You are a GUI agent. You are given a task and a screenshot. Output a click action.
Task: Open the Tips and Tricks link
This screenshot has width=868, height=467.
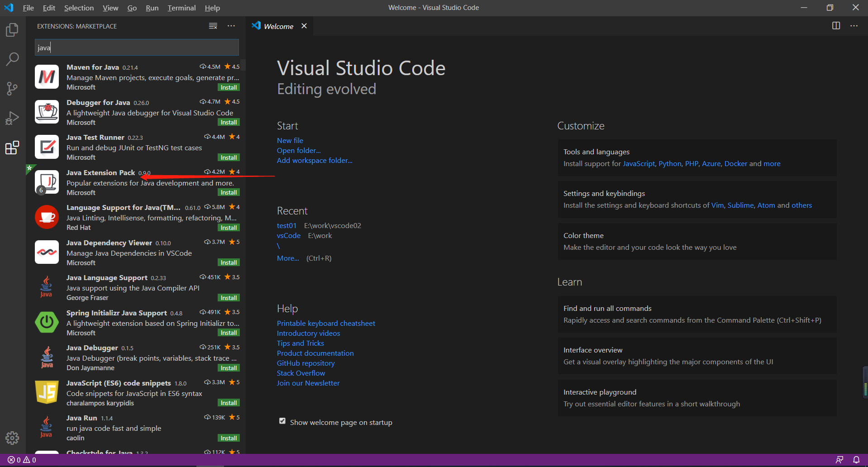click(300, 343)
